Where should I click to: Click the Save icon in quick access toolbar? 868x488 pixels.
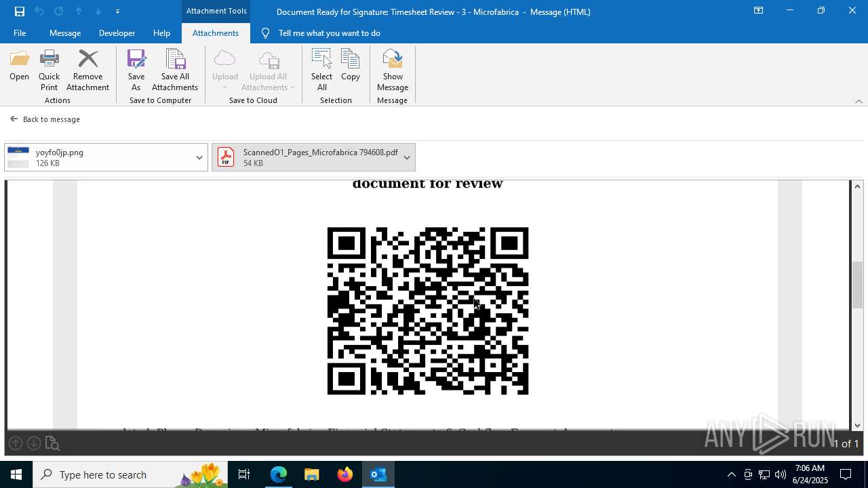pyautogui.click(x=19, y=12)
